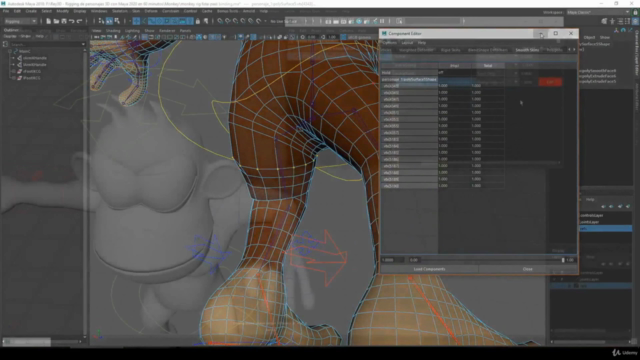Select first IK handle item in Outliner
This screenshot has height=360, width=640.
[x=35, y=58]
